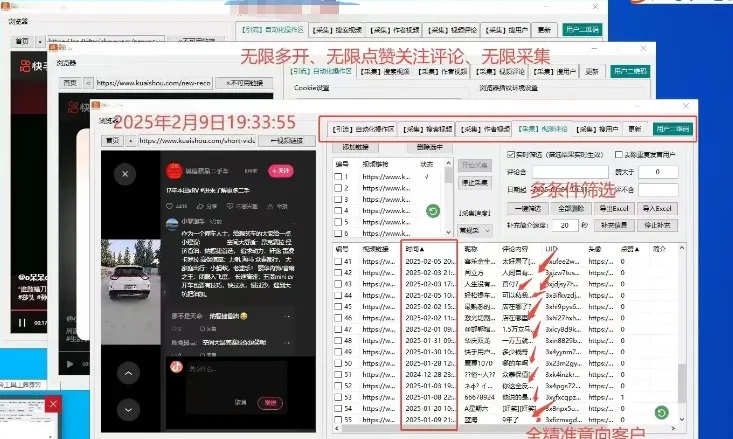Switch to the 【采集】搜索视频 tab
Screen dimensions: 733x439
point(428,129)
